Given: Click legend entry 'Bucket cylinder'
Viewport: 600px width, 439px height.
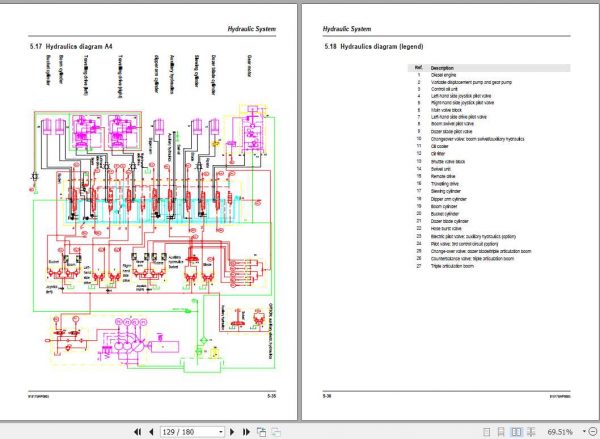Looking at the screenshot, I should 445,214.
